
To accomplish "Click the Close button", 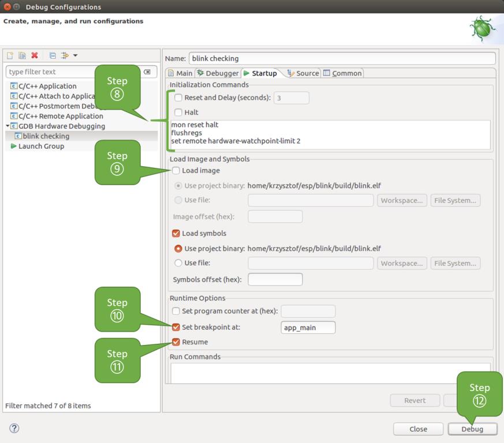I will pyautogui.click(x=418, y=429).
